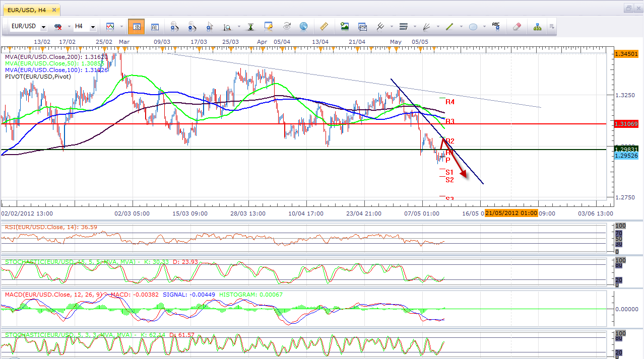Click the green hierarchy tree icon
This screenshot has height=359, width=644.
tap(538, 26)
